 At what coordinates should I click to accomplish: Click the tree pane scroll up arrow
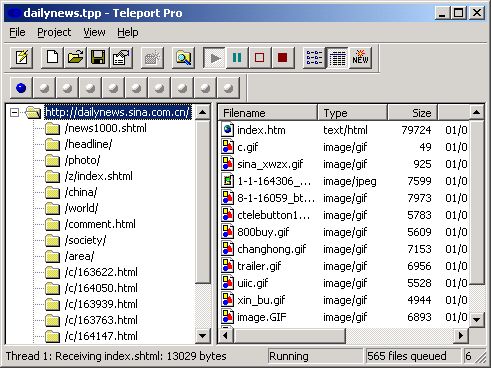tap(202, 112)
